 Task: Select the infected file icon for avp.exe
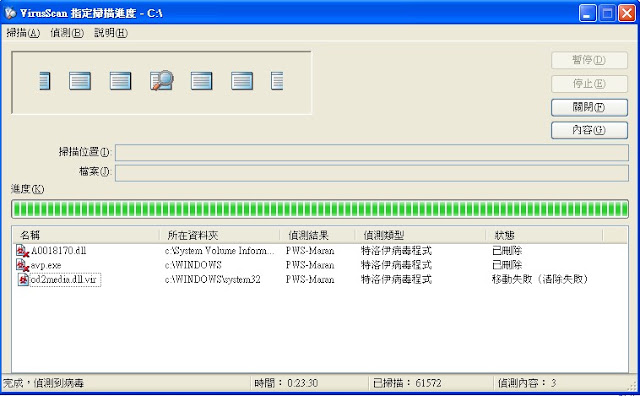22,265
